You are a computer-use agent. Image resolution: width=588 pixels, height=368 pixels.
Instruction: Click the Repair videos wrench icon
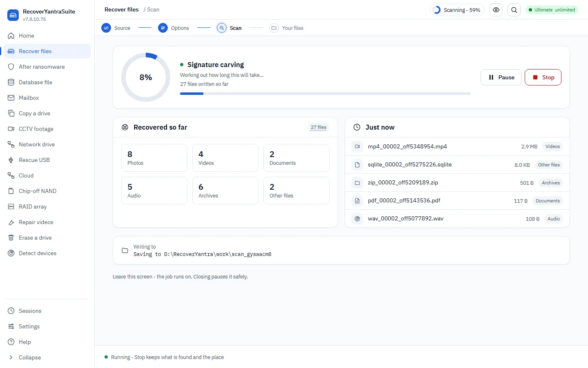(x=11, y=222)
